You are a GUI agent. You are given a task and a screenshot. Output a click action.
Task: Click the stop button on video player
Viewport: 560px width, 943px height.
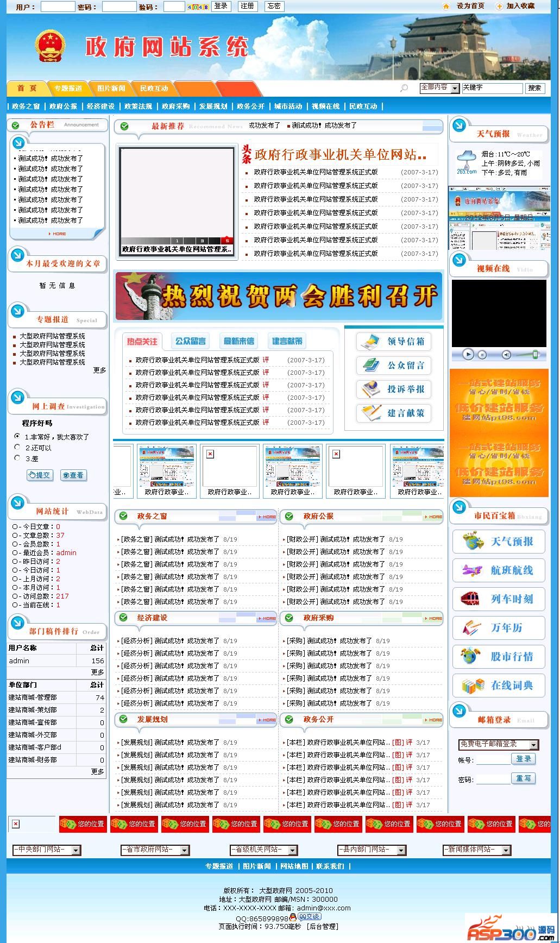482,355
